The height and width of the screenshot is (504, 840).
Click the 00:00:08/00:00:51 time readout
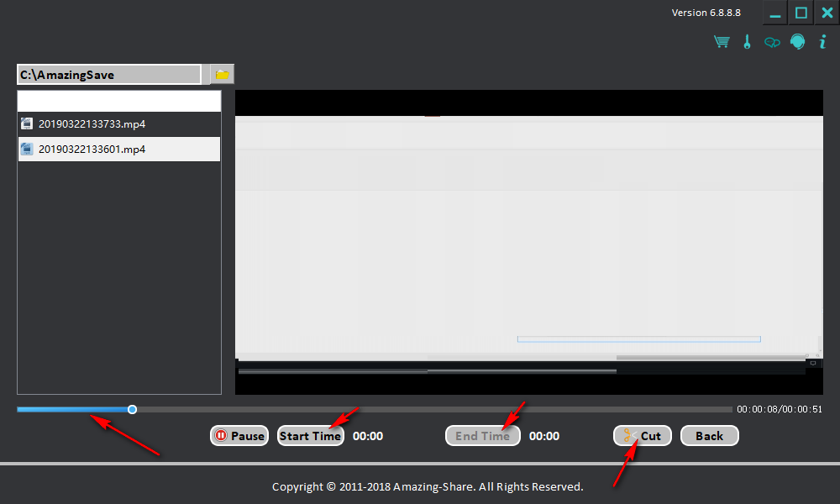click(780, 409)
